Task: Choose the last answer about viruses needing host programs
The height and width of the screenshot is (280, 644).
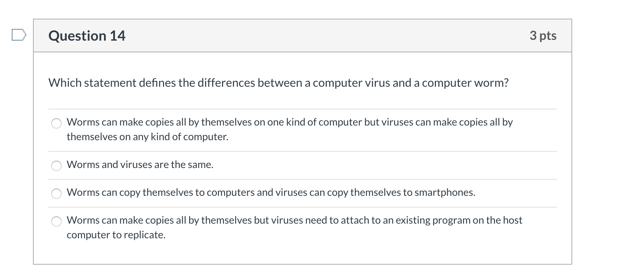Action: click(56, 221)
